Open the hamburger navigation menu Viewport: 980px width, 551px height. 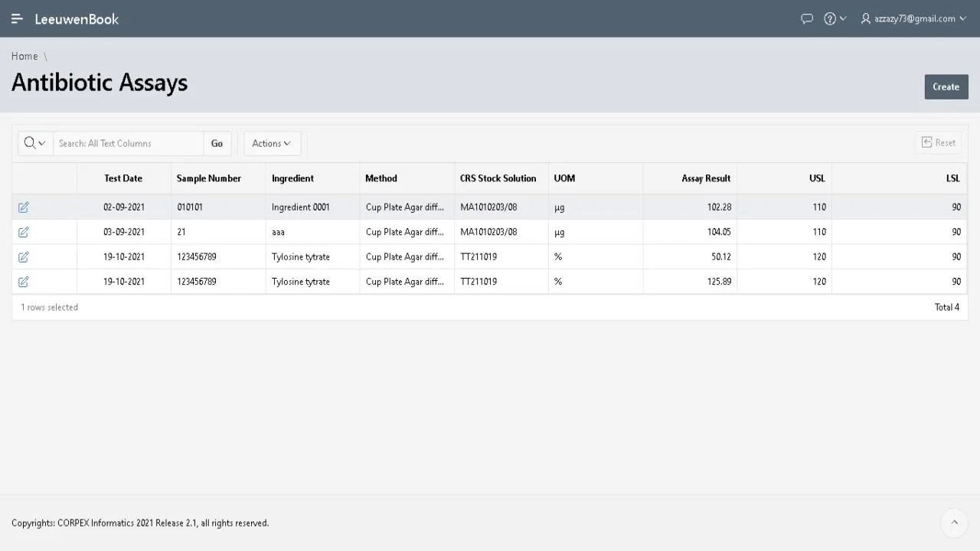point(17,18)
